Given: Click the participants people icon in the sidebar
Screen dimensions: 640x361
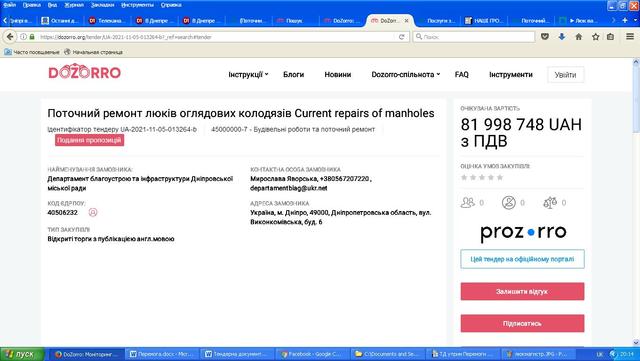Looking at the screenshot, I should coord(468,203).
